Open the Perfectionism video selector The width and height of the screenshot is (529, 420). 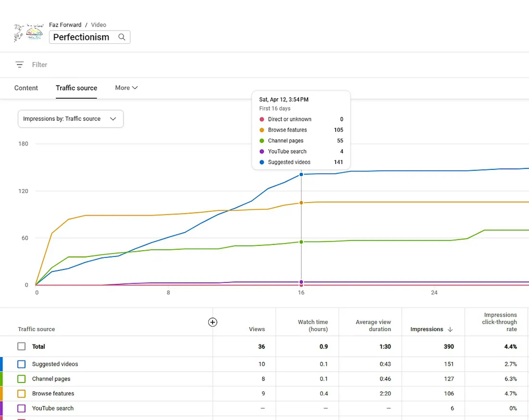[x=90, y=37]
